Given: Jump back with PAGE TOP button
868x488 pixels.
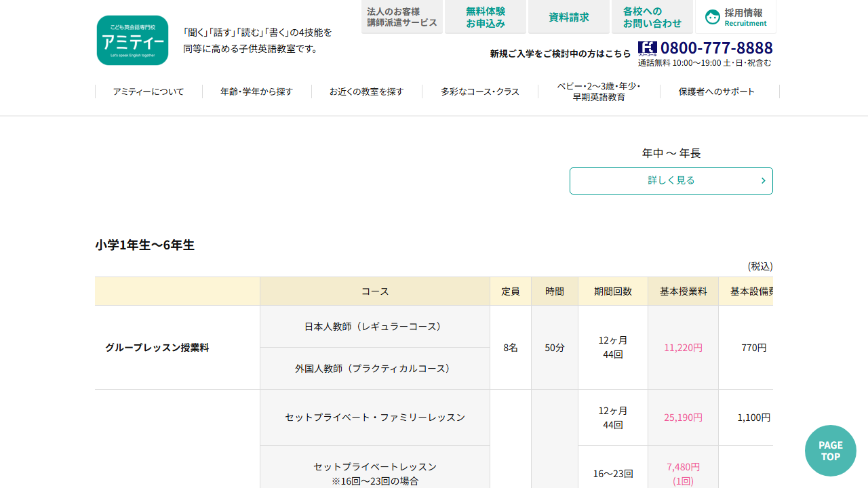Looking at the screenshot, I should pos(831,451).
